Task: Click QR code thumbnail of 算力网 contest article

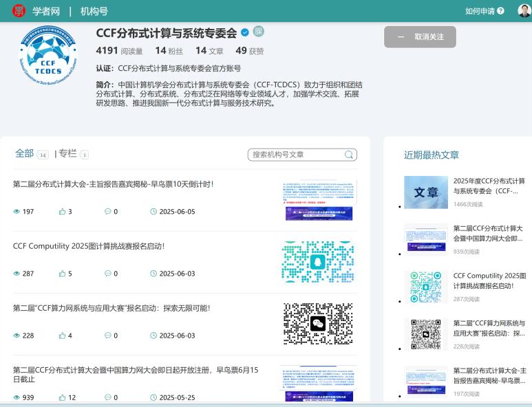Action: [x=318, y=323]
